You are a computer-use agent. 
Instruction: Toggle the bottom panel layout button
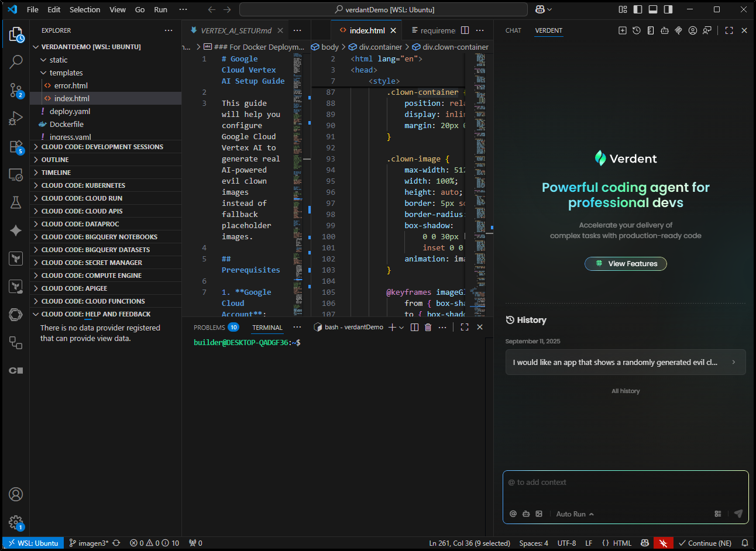point(653,9)
